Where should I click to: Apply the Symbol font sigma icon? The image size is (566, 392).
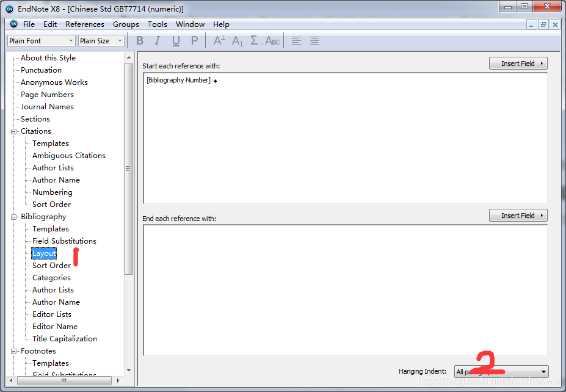255,40
